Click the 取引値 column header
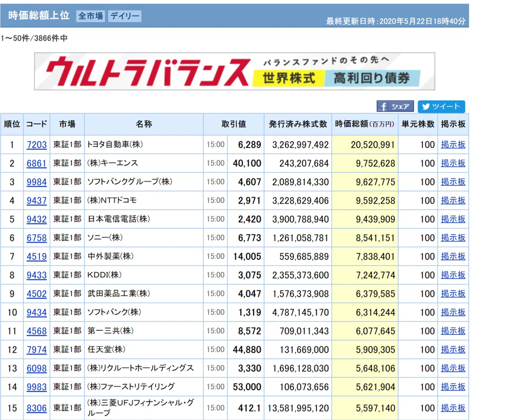519x420 pixels. tap(234, 124)
